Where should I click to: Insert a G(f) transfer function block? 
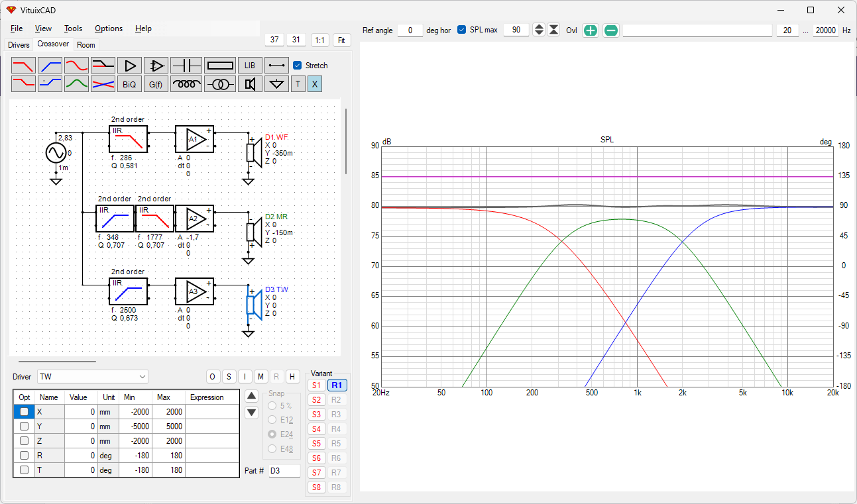point(156,84)
